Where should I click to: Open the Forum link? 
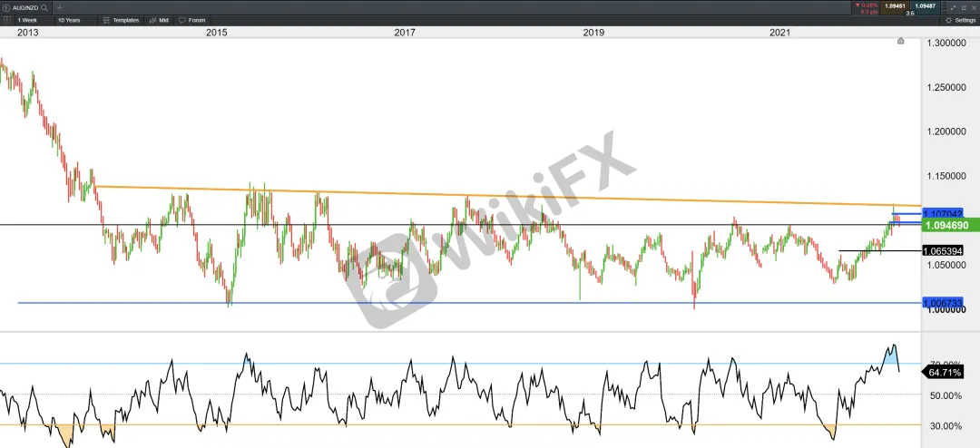[191, 20]
